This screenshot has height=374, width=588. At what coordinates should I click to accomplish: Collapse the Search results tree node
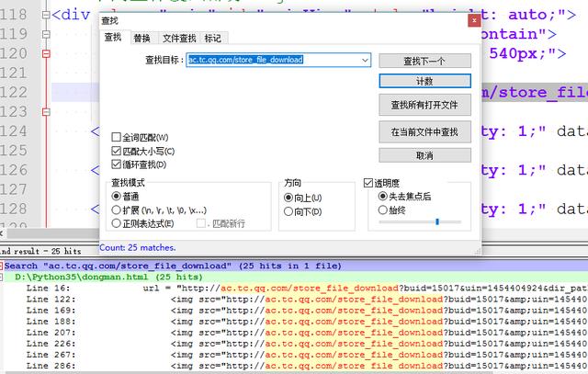pyautogui.click(x=3, y=266)
